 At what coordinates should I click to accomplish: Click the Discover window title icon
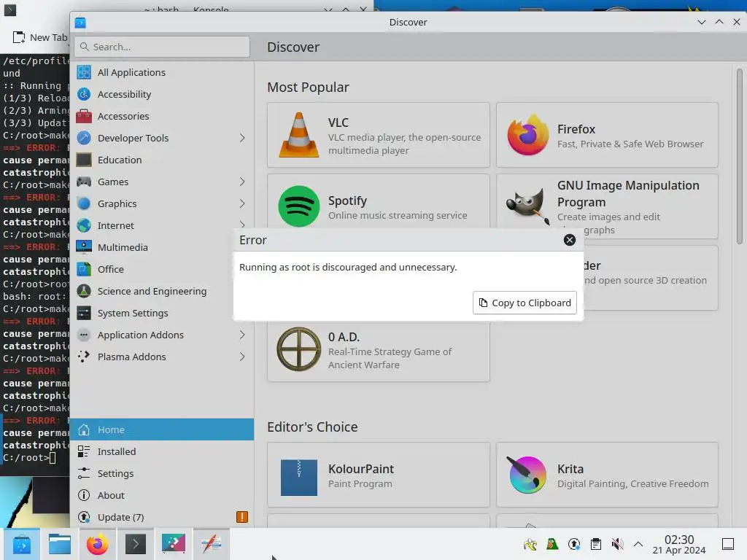pos(80,23)
